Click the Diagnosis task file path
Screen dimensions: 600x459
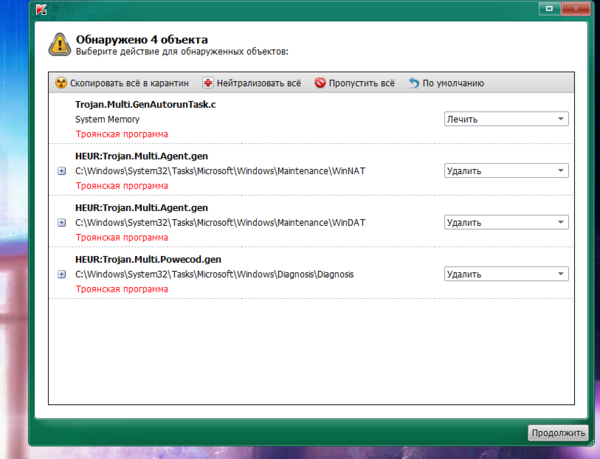214,274
